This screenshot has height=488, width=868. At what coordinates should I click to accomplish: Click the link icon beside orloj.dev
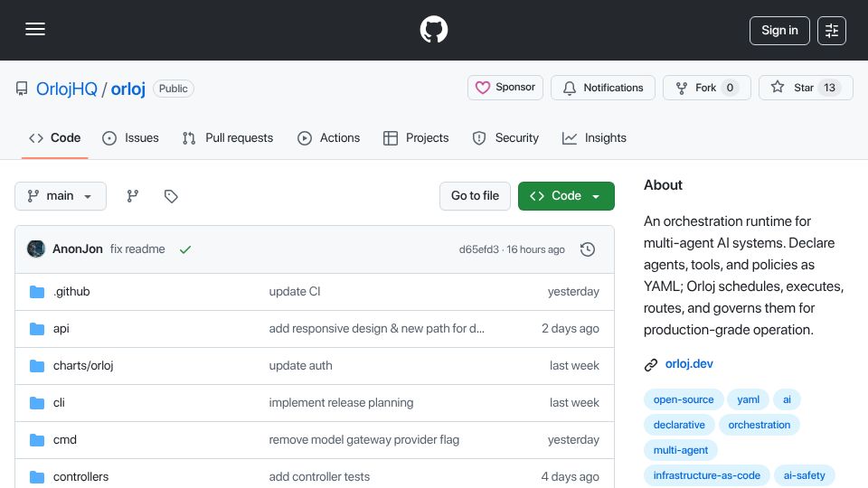(651, 364)
